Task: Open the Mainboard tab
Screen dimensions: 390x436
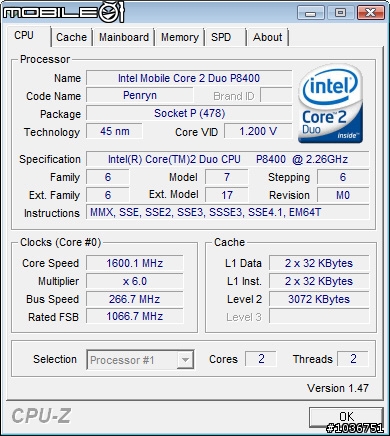Action: (x=124, y=37)
